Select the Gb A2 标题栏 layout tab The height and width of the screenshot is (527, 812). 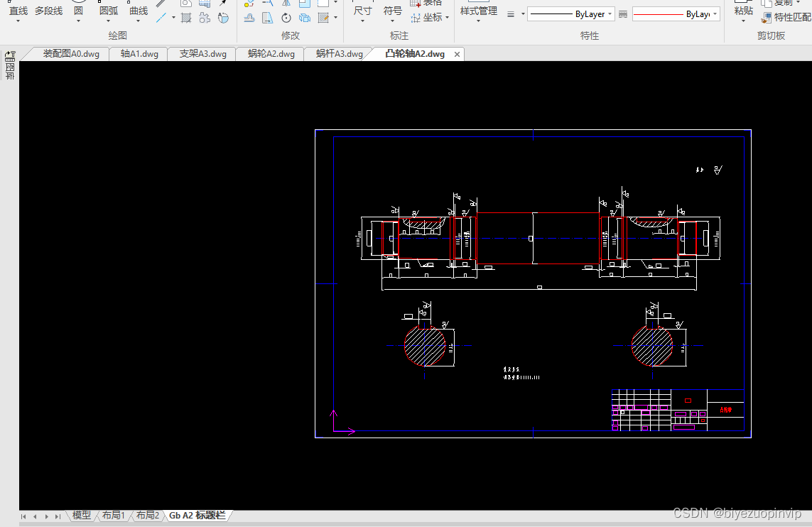pyautogui.click(x=197, y=516)
